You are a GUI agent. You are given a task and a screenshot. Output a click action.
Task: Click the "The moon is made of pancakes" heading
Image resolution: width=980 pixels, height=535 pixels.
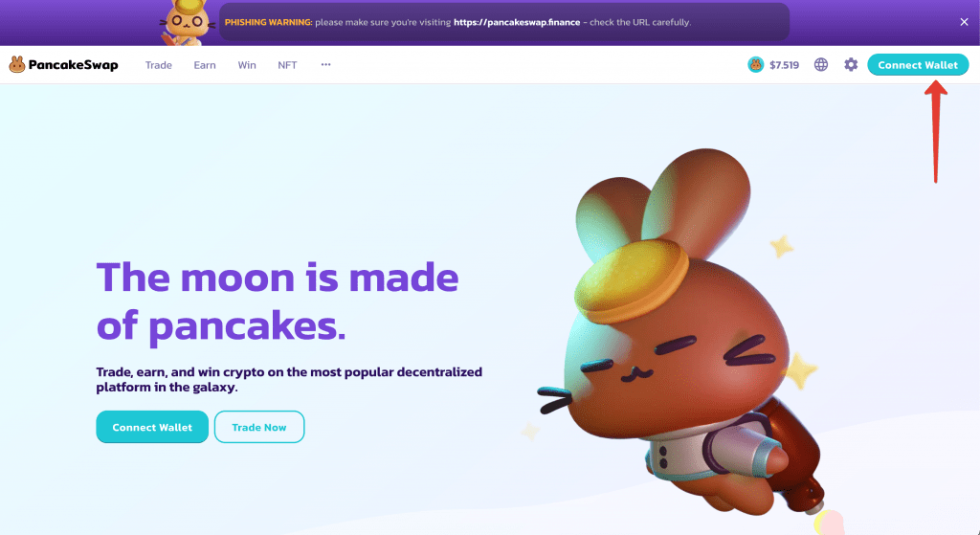pos(278,301)
